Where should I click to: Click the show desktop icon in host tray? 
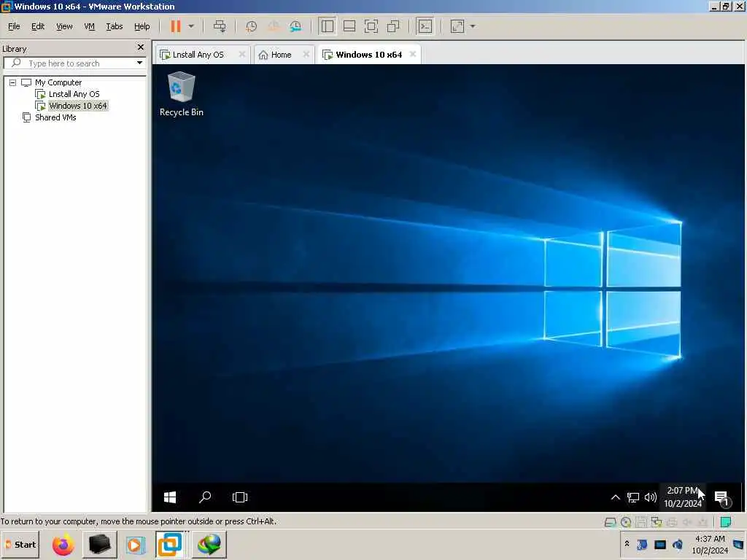(738, 544)
